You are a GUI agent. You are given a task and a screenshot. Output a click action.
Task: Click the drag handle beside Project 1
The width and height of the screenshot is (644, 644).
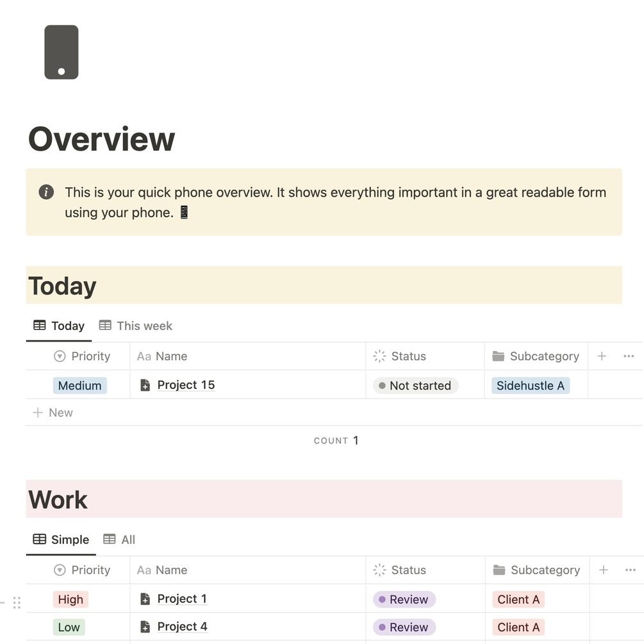[x=17, y=602]
